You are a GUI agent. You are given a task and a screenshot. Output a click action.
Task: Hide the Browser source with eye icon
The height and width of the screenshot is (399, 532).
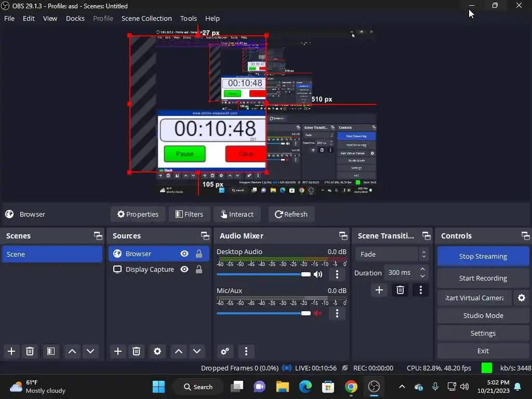(x=184, y=254)
